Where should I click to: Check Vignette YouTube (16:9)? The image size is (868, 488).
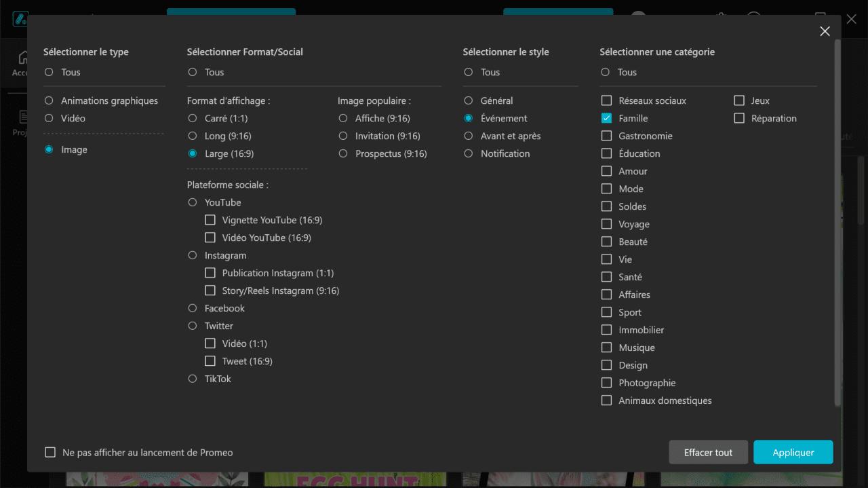(x=210, y=220)
